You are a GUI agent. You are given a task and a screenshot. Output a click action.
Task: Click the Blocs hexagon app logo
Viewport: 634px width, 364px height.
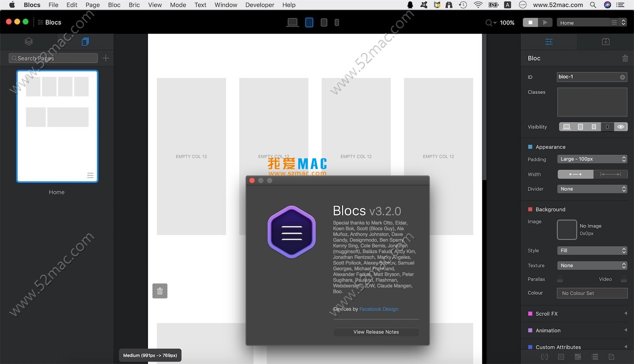292,232
